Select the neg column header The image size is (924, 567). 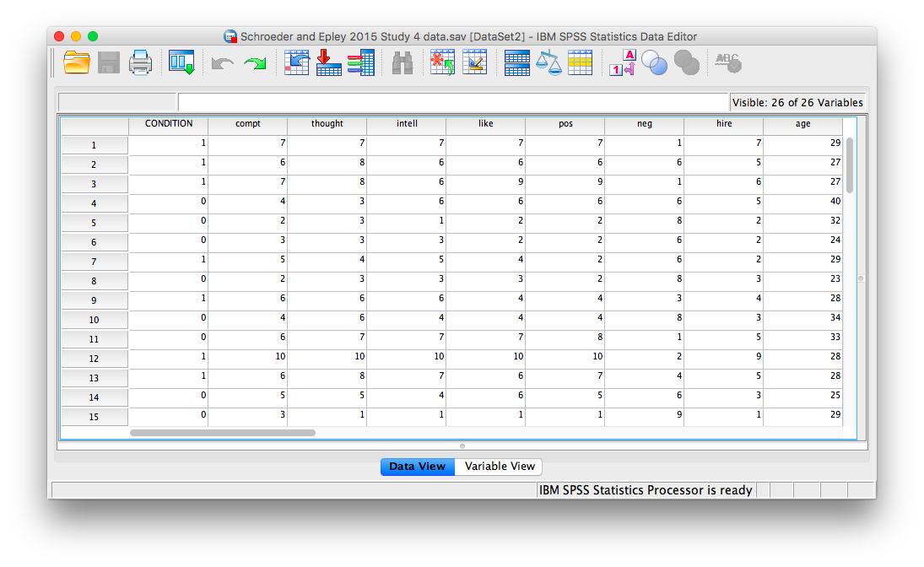(644, 124)
